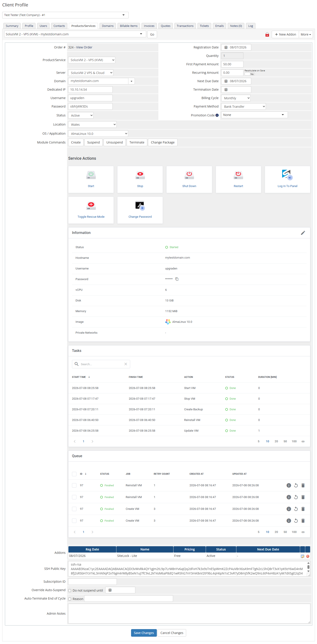317x644 pixels.
Task: Open the OS / Application dropdown
Action: click(x=98, y=134)
